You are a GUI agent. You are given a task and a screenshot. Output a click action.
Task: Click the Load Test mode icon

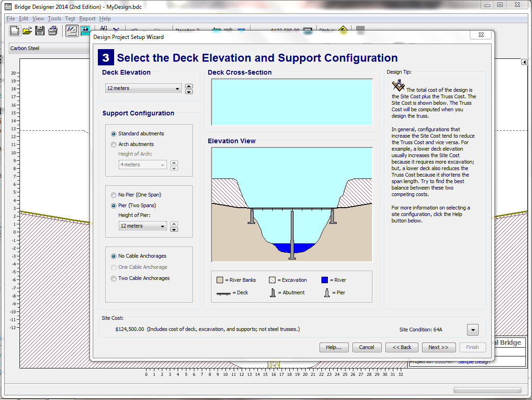click(85, 31)
